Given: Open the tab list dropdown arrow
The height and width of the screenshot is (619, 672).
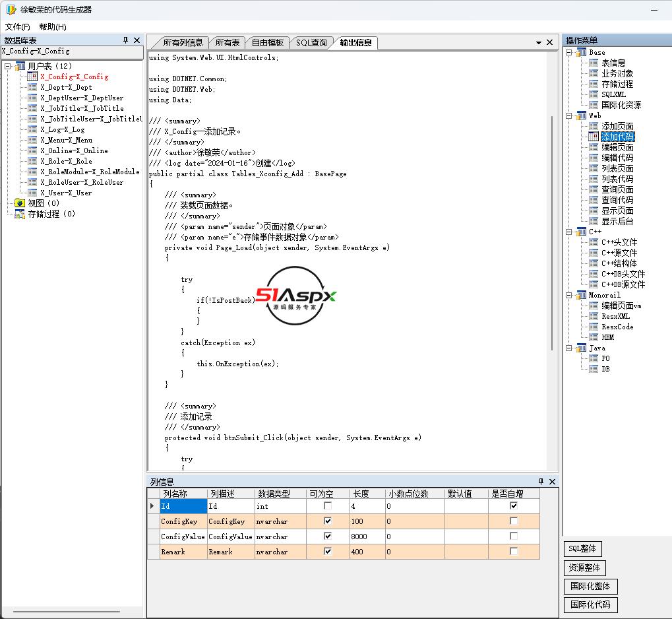Looking at the screenshot, I should point(539,42).
